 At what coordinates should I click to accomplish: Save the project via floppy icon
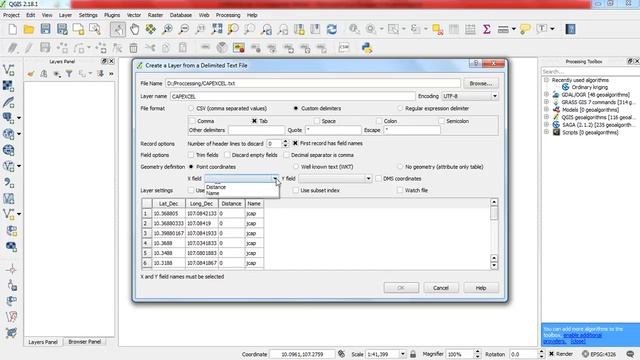click(45, 29)
